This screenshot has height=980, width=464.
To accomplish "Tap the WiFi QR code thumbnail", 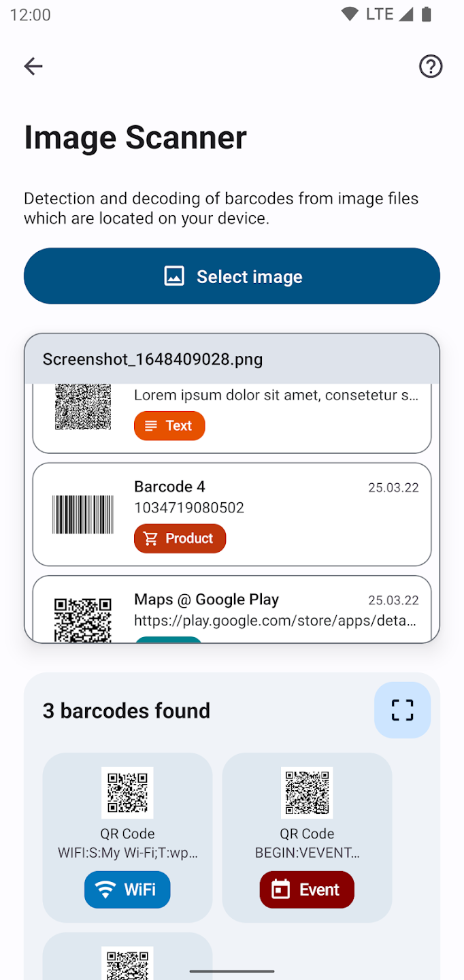I will [127, 793].
